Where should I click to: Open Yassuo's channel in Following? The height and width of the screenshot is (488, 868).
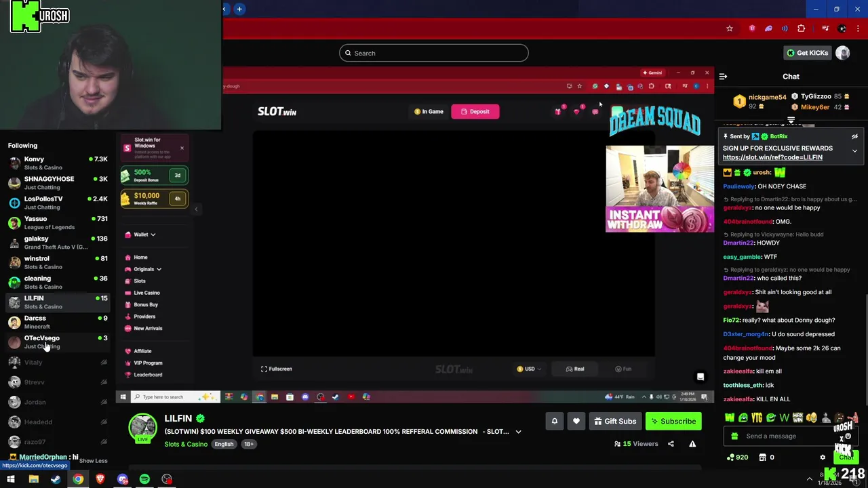pyautogui.click(x=58, y=222)
